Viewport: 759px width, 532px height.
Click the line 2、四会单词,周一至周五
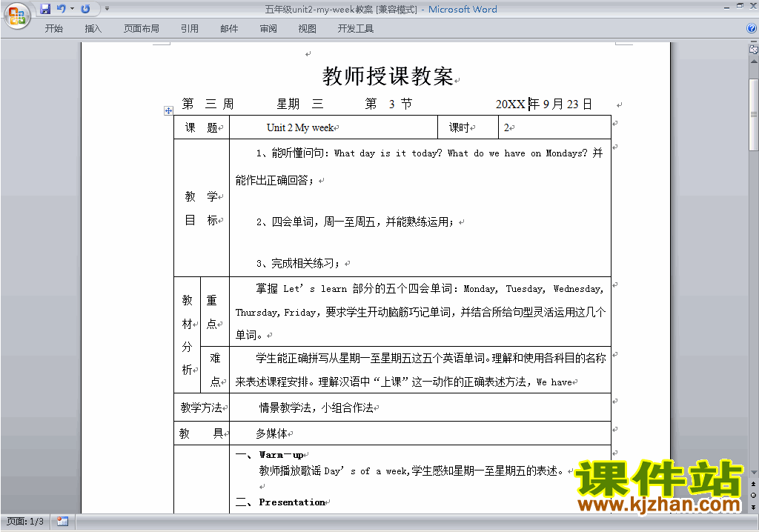pos(356,222)
